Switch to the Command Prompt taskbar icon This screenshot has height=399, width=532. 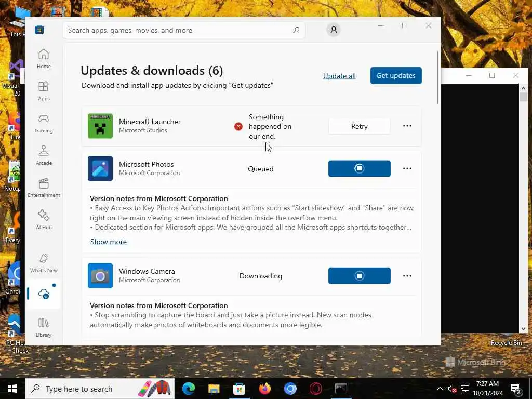point(341,389)
